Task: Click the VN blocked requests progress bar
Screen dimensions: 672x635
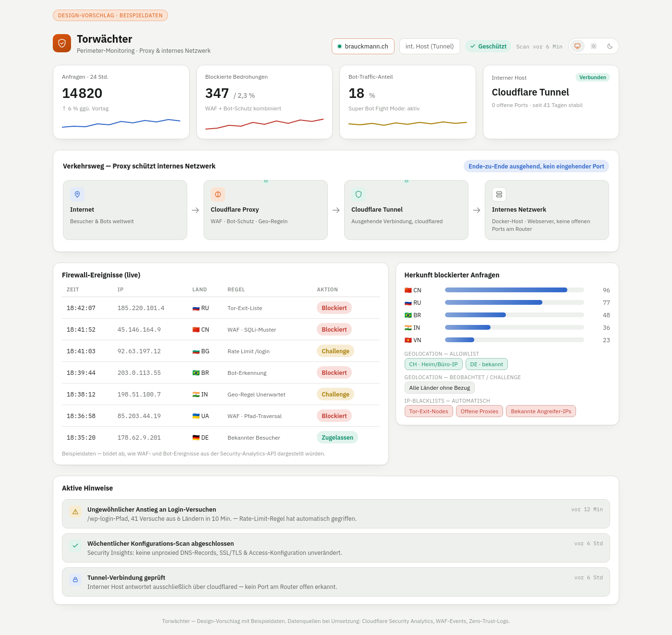Action: pos(515,340)
